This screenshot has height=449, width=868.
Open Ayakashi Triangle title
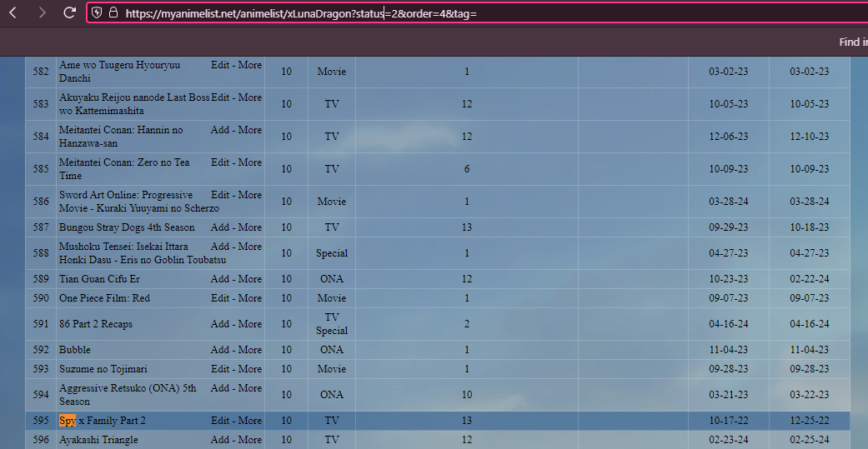tap(98, 440)
